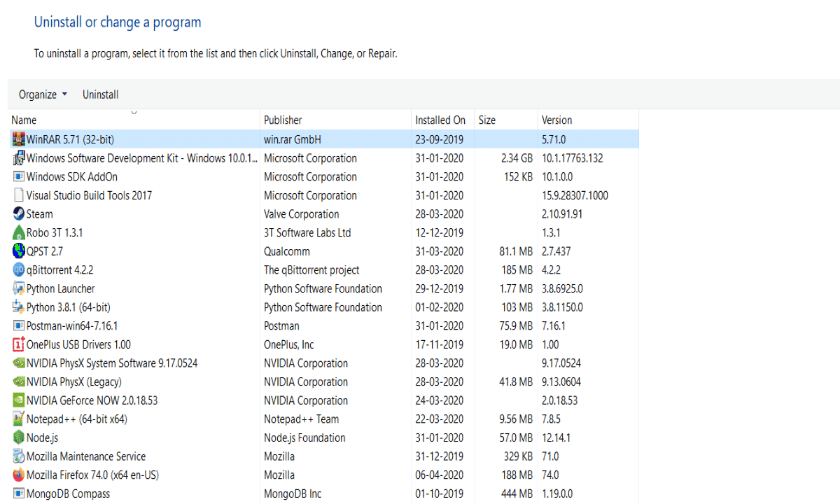Click the qBittorrent program icon

19,270
